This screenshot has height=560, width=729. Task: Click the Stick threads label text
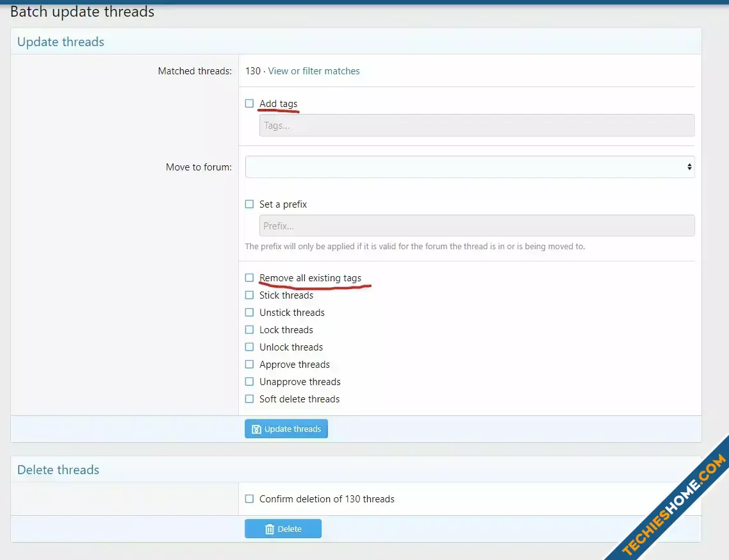pos(286,295)
